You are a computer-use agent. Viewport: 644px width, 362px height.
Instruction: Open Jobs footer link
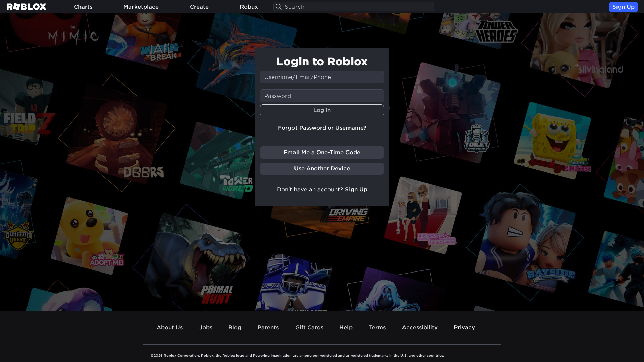click(206, 327)
